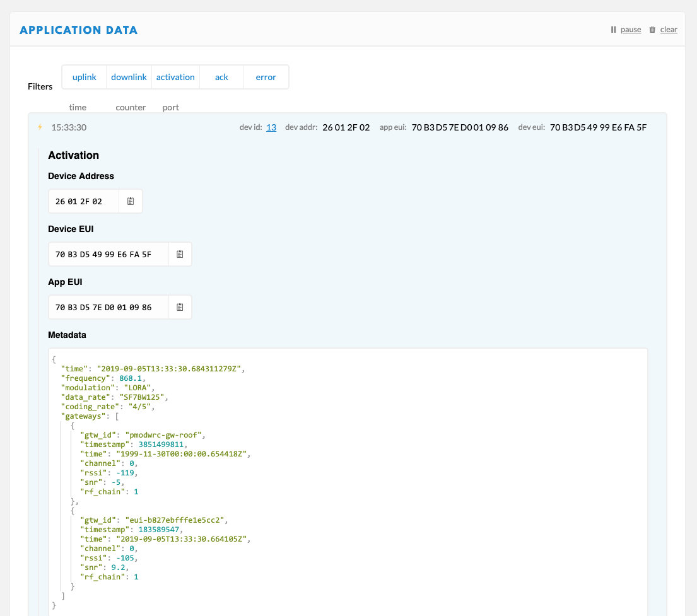The height and width of the screenshot is (616, 697).
Task: Click the "SF7BW125" data rate value
Action: (142, 397)
